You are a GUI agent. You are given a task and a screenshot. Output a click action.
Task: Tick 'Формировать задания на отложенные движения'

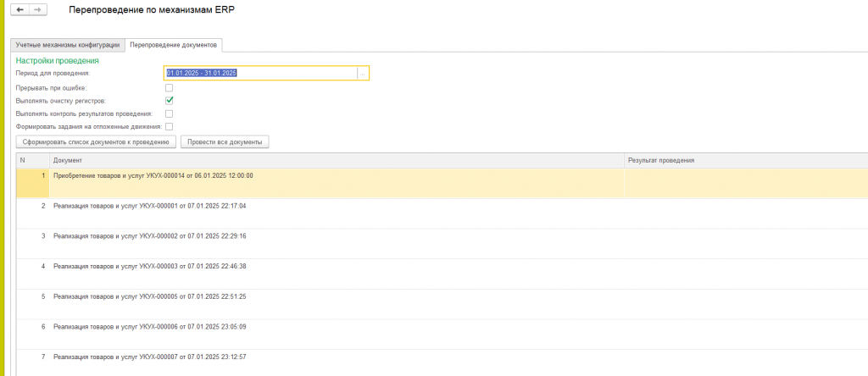(x=170, y=126)
